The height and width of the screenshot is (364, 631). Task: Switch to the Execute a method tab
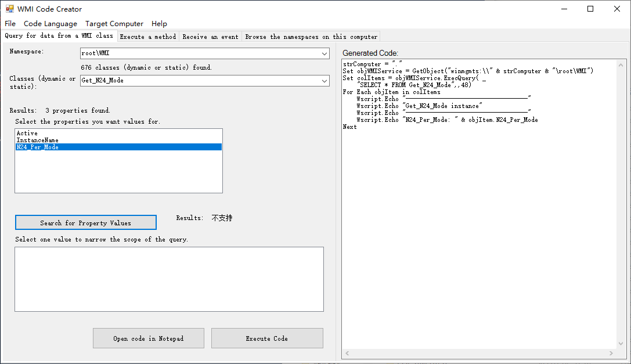(x=148, y=36)
